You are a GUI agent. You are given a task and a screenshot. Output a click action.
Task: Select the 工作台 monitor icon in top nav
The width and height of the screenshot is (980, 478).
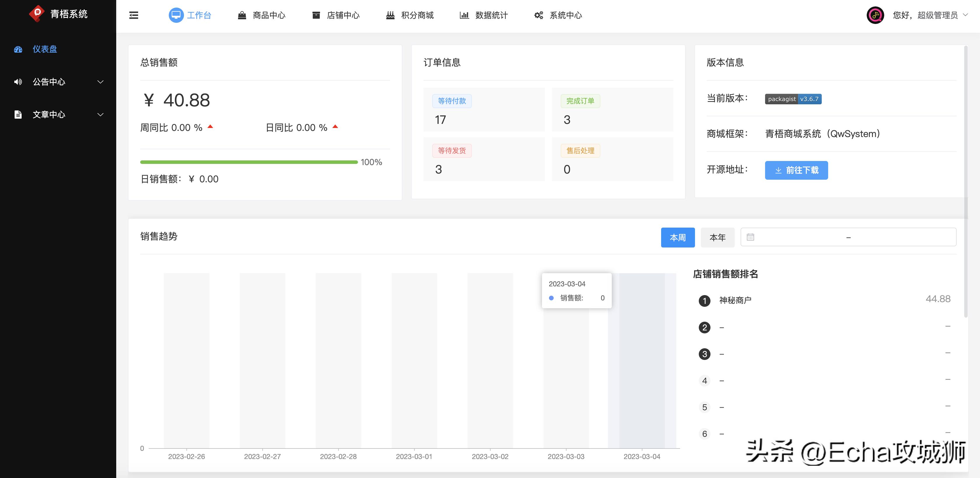click(176, 15)
